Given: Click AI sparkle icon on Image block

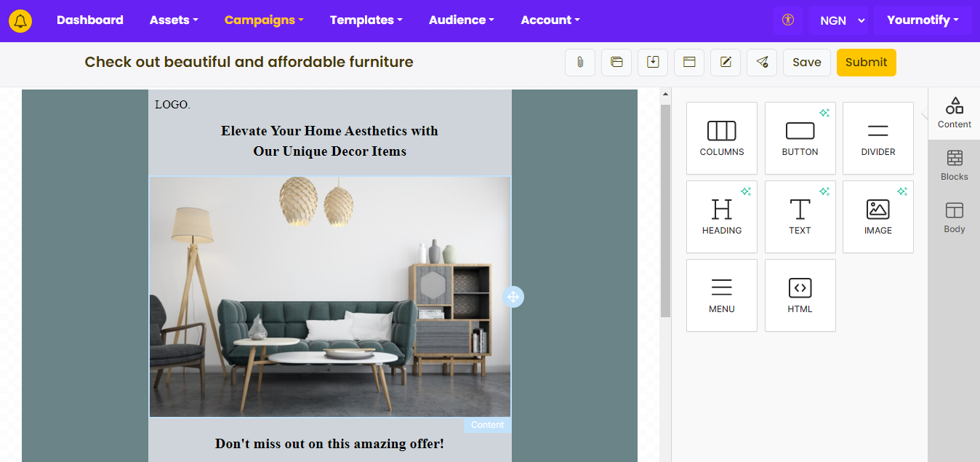Looking at the screenshot, I should [902, 191].
